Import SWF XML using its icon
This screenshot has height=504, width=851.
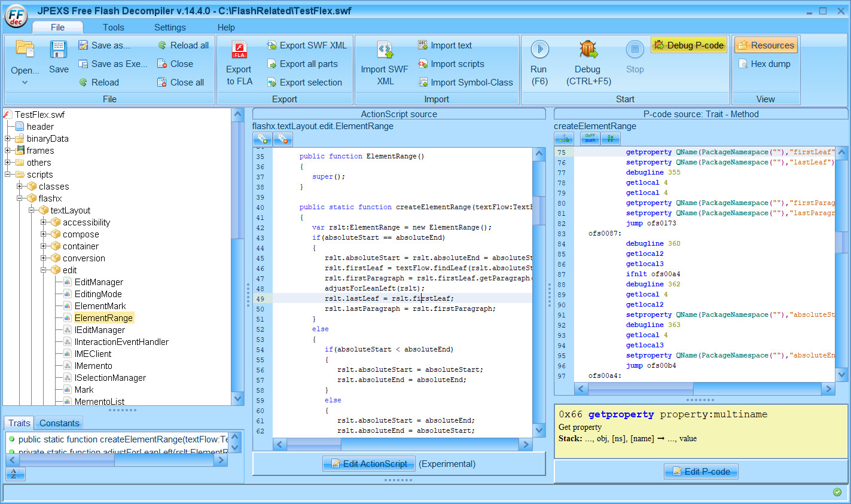coord(385,49)
